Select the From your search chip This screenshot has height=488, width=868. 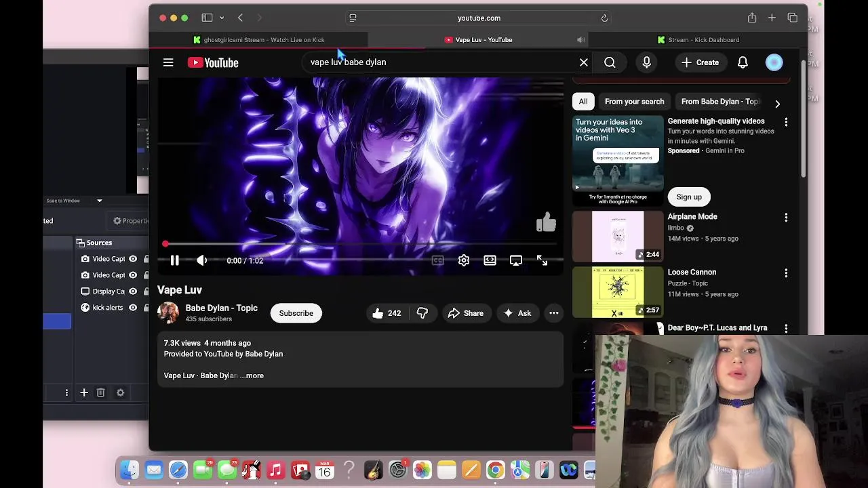click(634, 102)
